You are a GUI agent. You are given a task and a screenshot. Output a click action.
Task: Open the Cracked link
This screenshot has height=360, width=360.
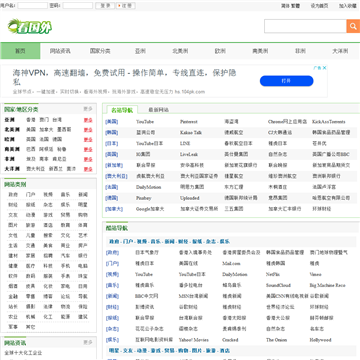[x=230, y=340]
